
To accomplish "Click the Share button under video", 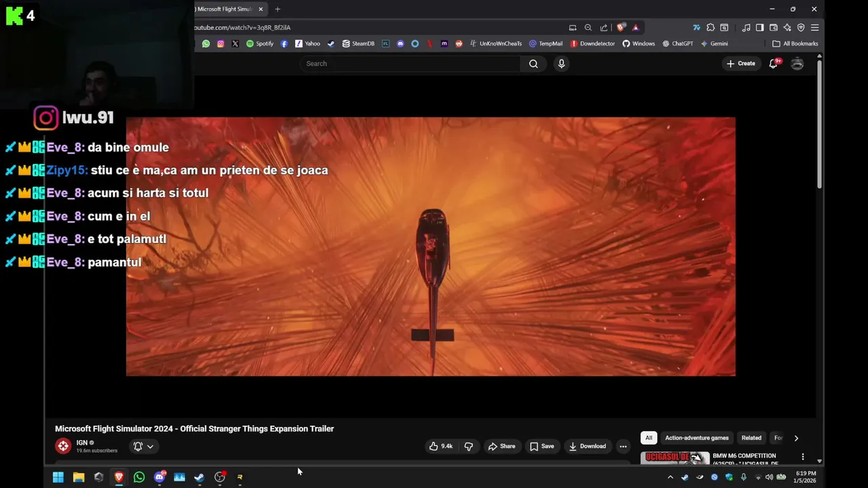I will pos(502,446).
